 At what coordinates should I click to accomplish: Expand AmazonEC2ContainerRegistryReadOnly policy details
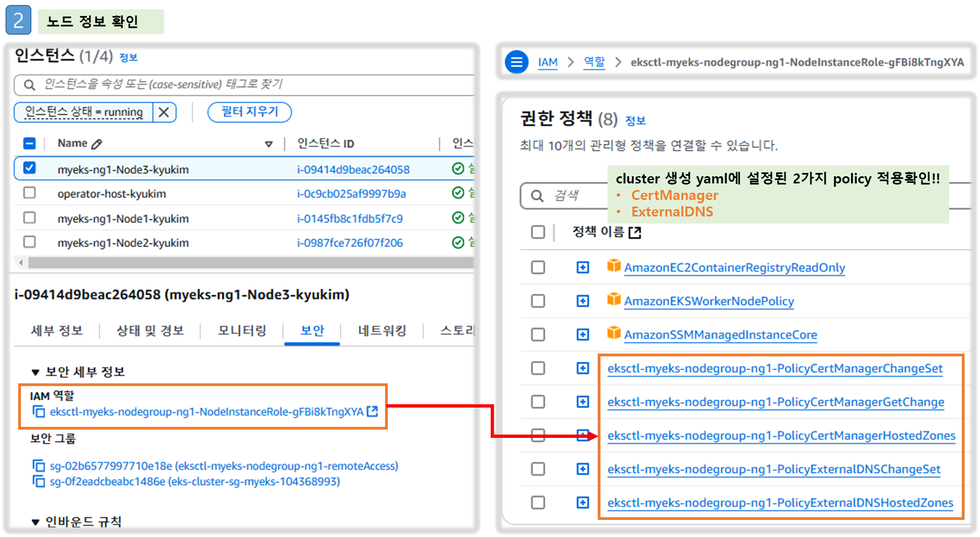click(583, 267)
